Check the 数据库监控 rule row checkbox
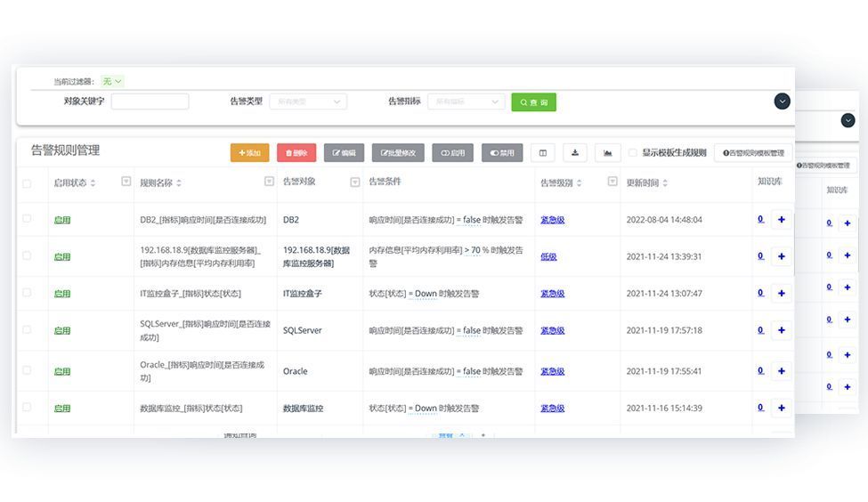The image size is (868, 502). point(27,408)
